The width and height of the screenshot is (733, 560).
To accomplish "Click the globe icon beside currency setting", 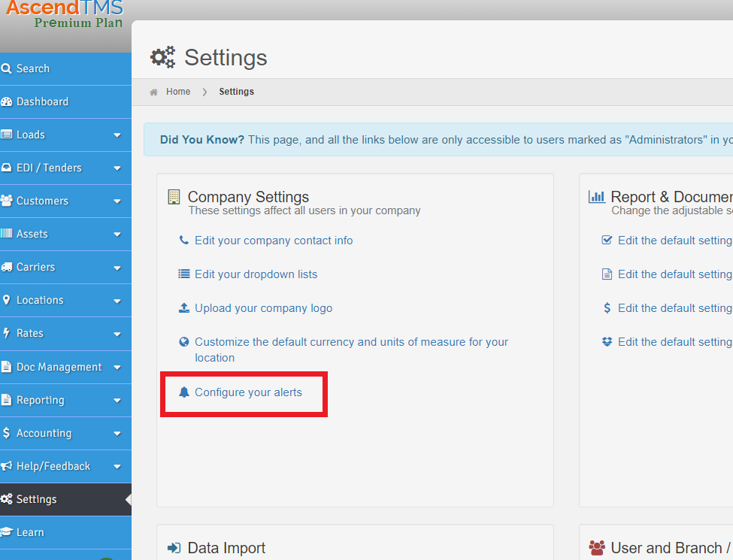I will tap(184, 342).
